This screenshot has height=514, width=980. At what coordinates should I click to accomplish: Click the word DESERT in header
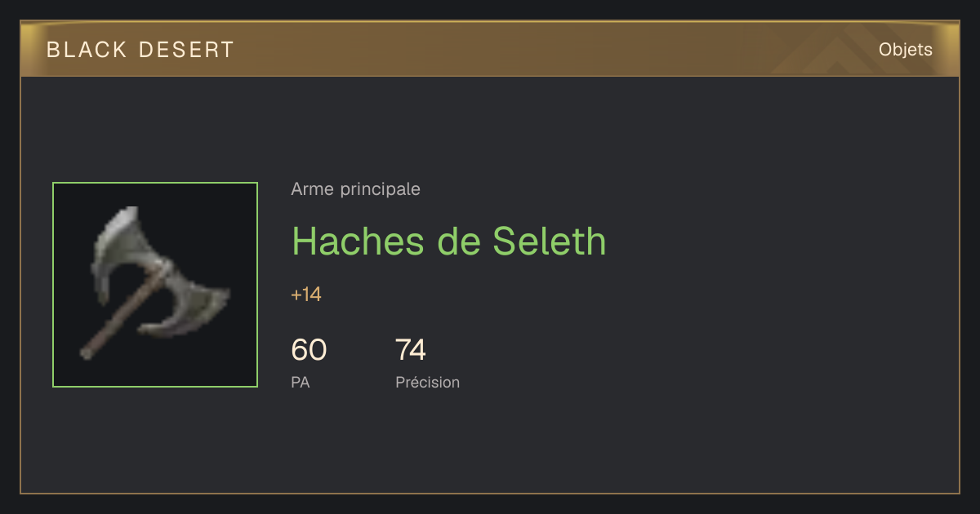point(186,50)
